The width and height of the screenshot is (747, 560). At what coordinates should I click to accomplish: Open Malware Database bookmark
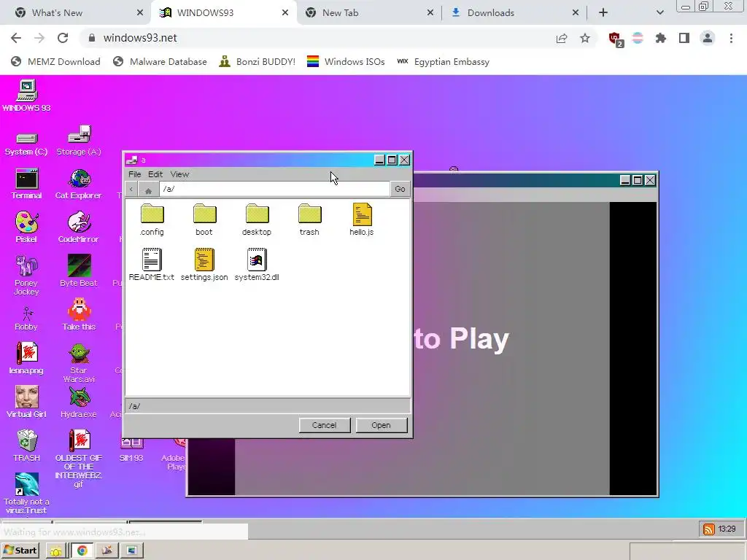(x=160, y=62)
